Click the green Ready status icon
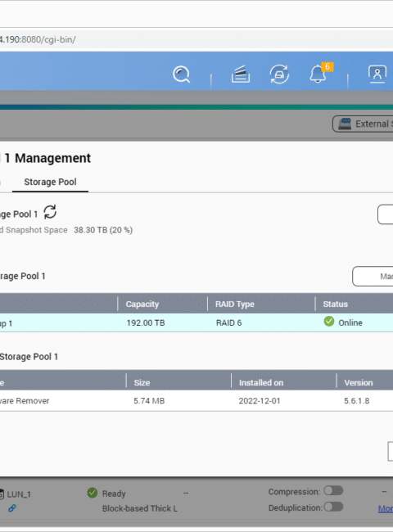 [92, 493]
